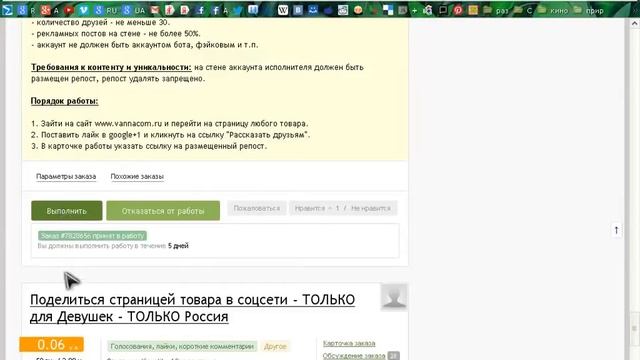
Task: Open the прир bookmarks folder
Action: [588, 10]
